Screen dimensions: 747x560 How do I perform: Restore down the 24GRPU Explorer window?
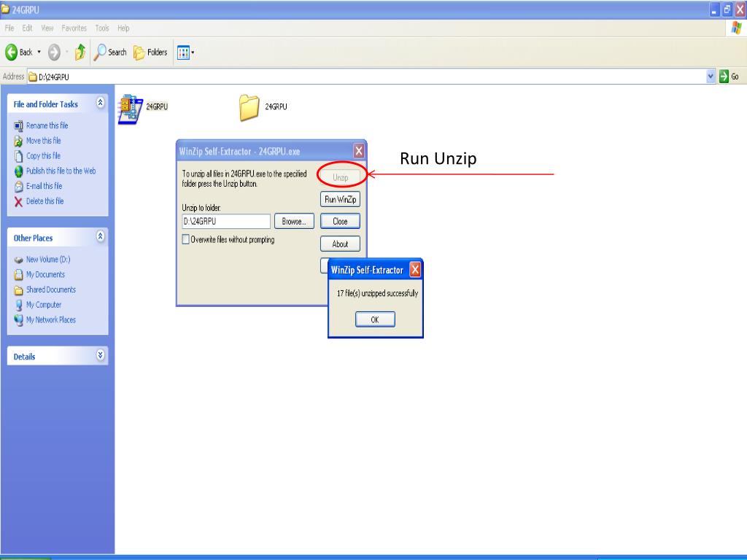727,9
